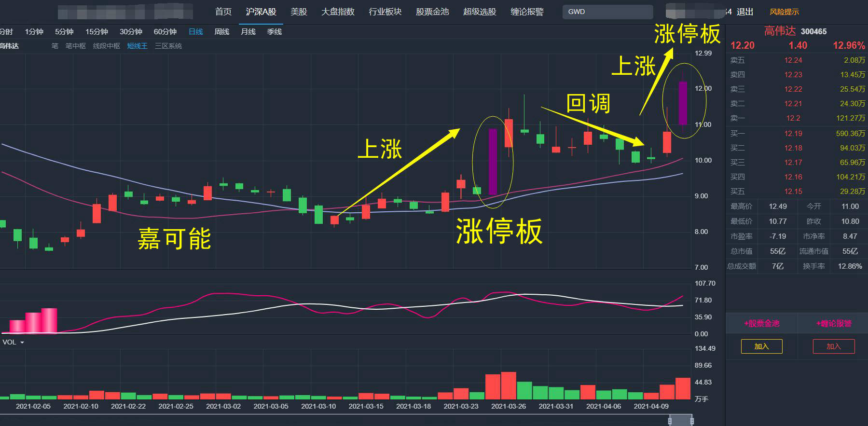The width and height of the screenshot is (868, 426).
Task: Click the 高伟达 label above the chart
Action: click(x=9, y=46)
